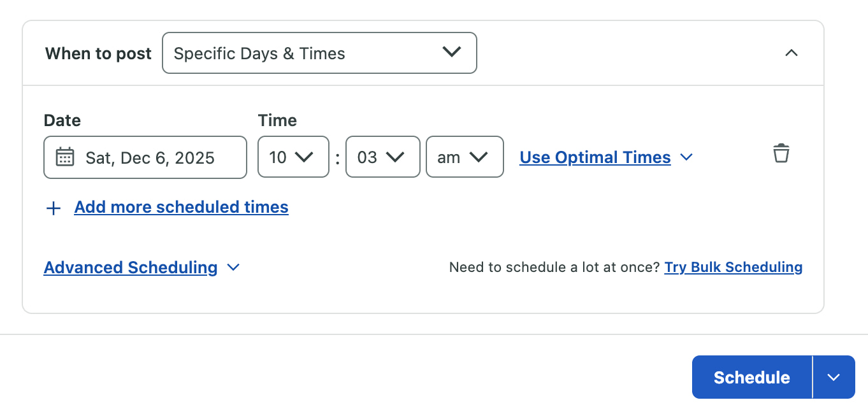Screen dimensions: 868x414
Task: Open the calendar date picker icon
Action: 64,157
